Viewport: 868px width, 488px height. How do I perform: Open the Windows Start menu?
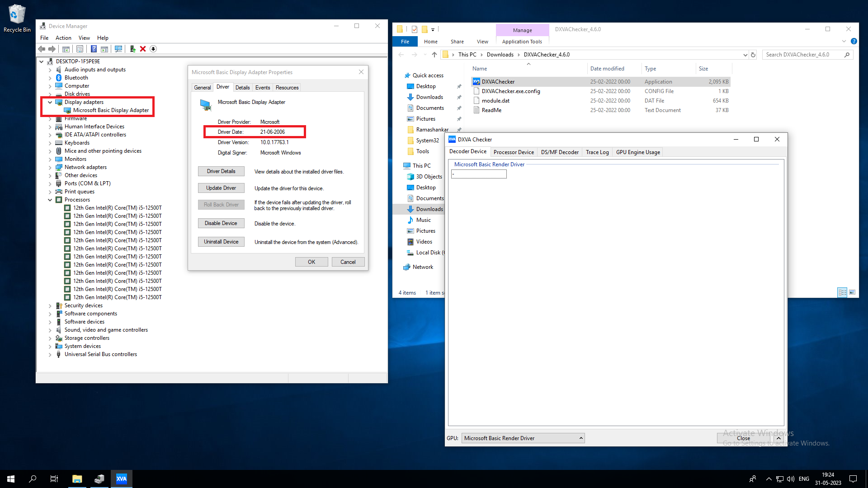point(11,479)
